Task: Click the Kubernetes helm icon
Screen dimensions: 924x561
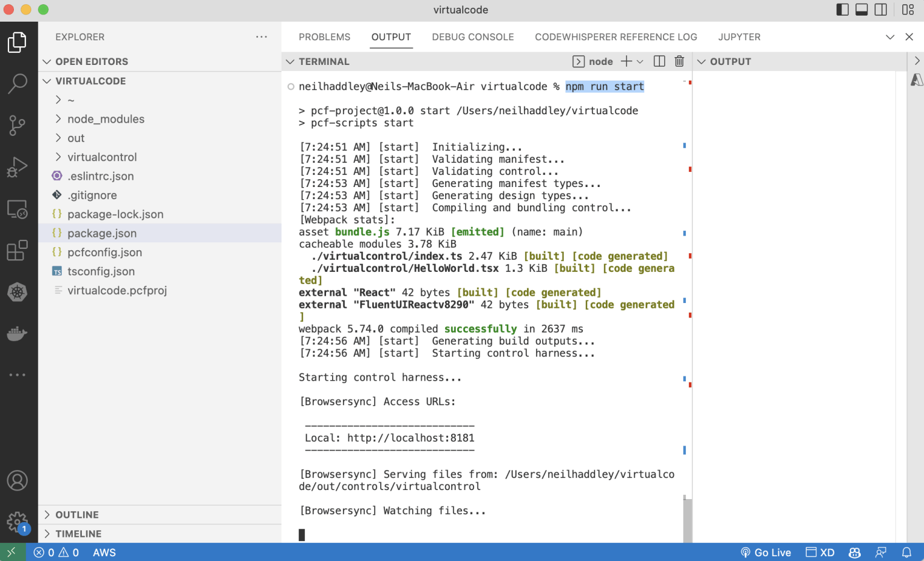Action: (17, 292)
